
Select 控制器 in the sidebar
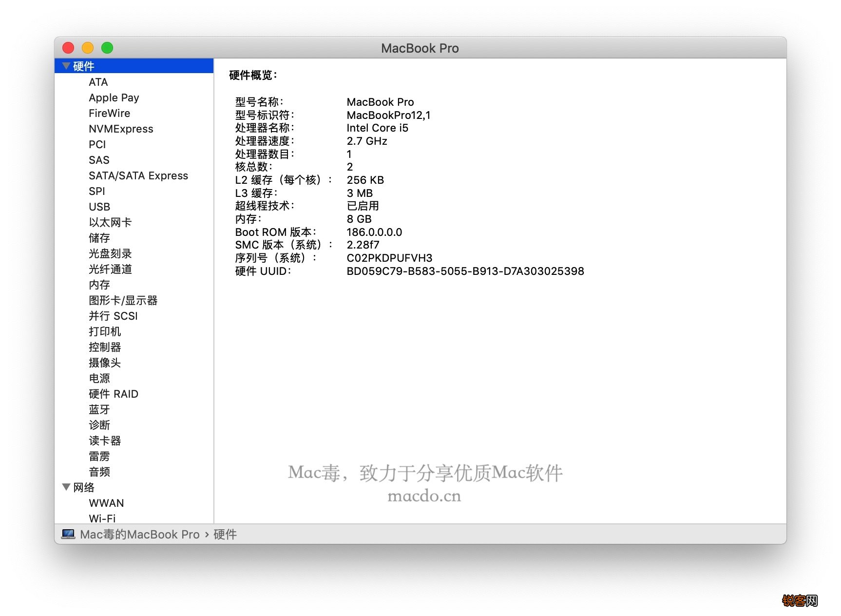[105, 347]
